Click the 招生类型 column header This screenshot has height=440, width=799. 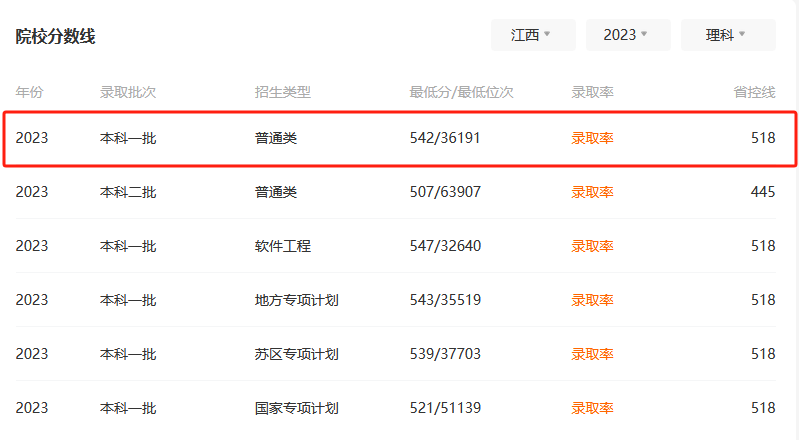click(283, 92)
